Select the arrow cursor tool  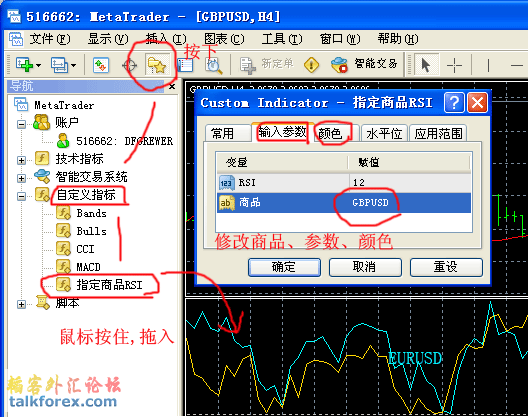pyautogui.click(x=426, y=64)
